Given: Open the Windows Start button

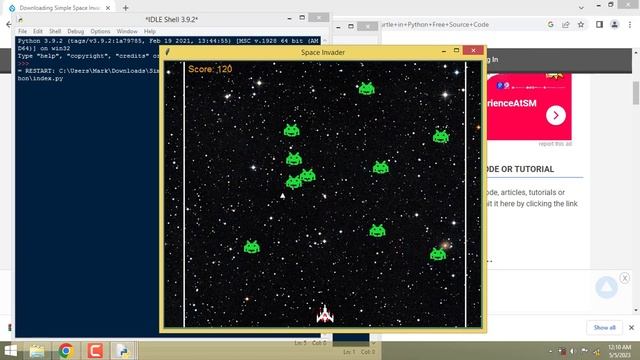Looking at the screenshot, I should [10, 351].
